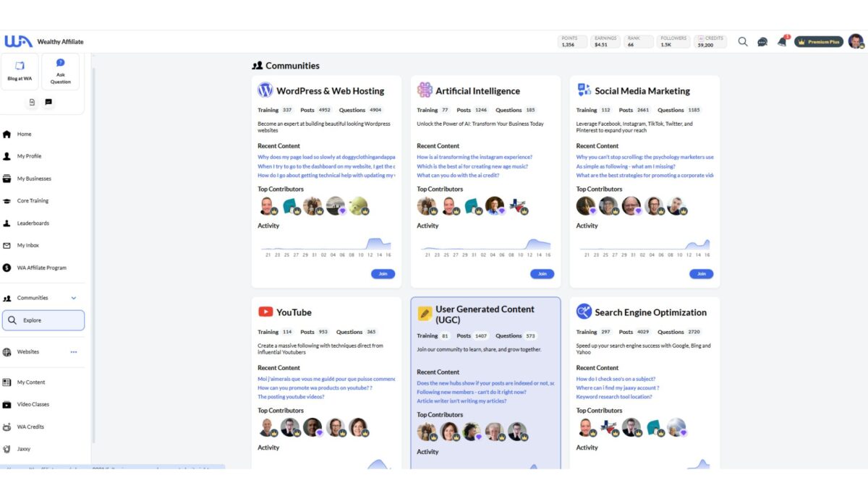The height and width of the screenshot is (488, 868).
Task: Click the Websites globe icon
Action: [7, 352]
